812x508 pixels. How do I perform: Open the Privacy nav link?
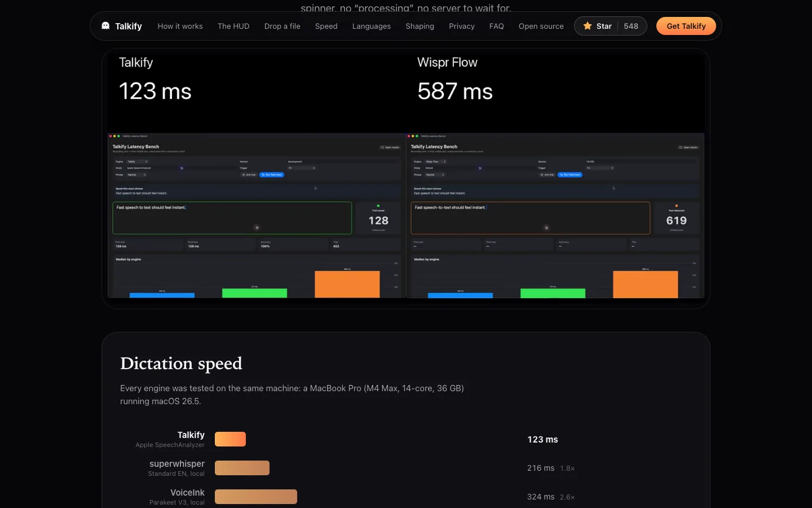461,26
